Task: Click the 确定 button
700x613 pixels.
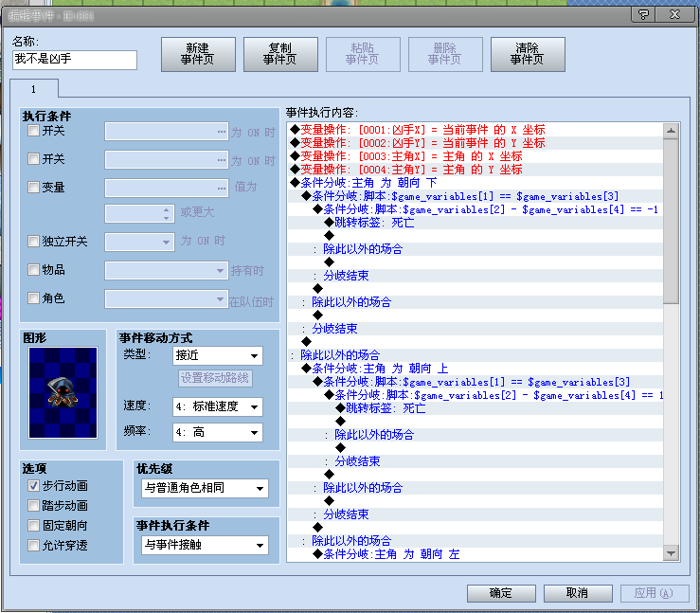Action: tap(501, 593)
